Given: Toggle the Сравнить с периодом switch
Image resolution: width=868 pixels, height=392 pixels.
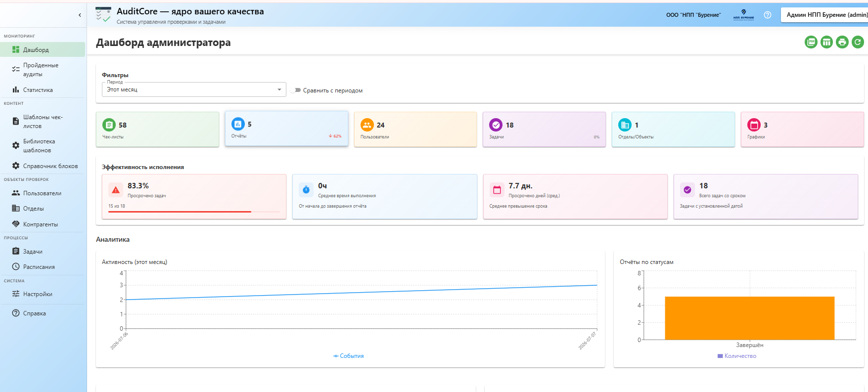Looking at the screenshot, I should click(297, 90).
